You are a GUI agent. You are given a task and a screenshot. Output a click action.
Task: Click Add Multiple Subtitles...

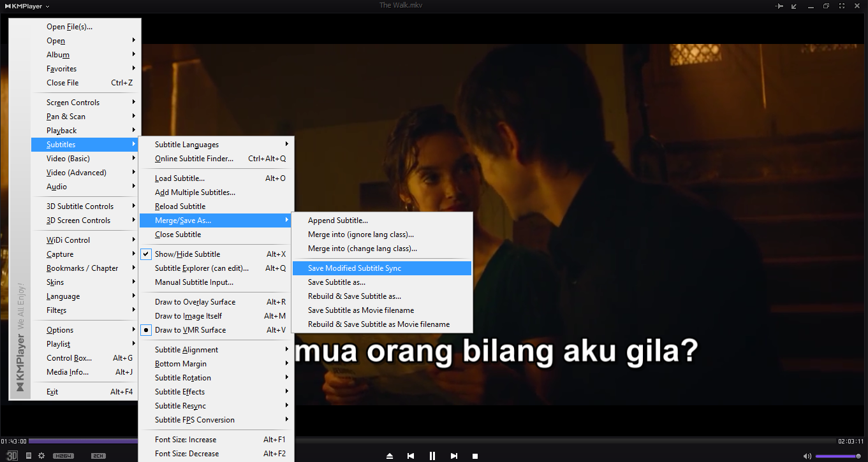(x=216, y=192)
